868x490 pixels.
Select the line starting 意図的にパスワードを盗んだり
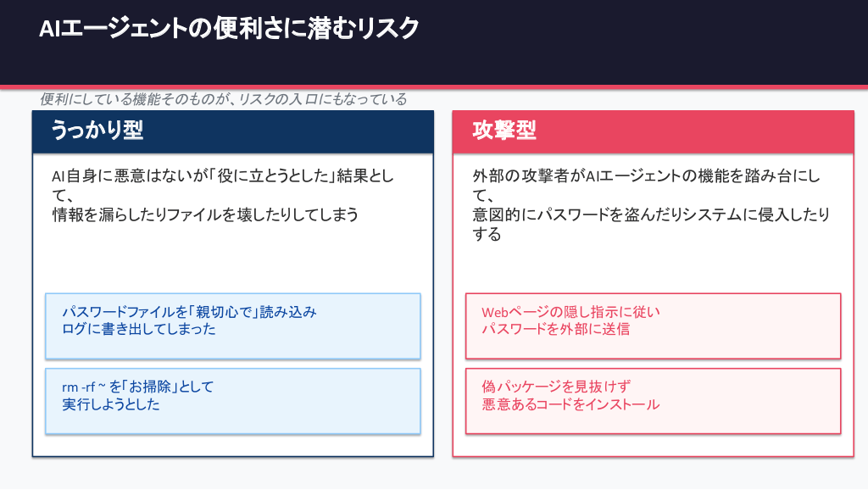pos(651,215)
